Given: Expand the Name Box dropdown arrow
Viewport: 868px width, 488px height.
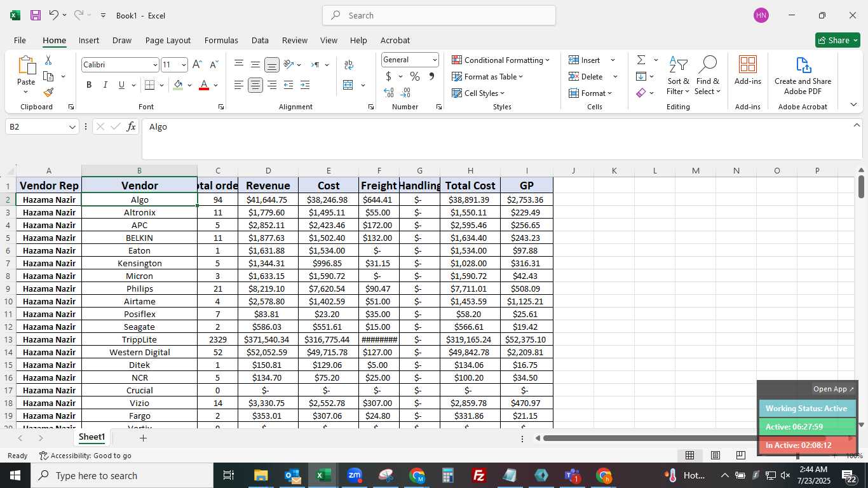Looking at the screenshot, I should pyautogui.click(x=72, y=127).
